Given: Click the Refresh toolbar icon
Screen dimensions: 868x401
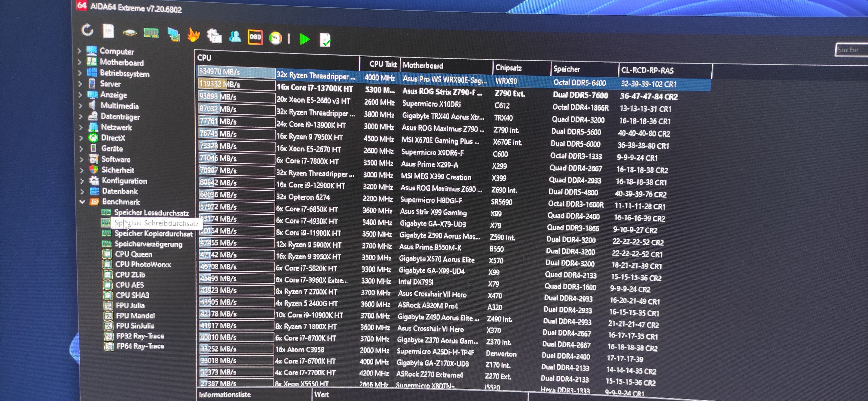Looking at the screenshot, I should [x=87, y=30].
